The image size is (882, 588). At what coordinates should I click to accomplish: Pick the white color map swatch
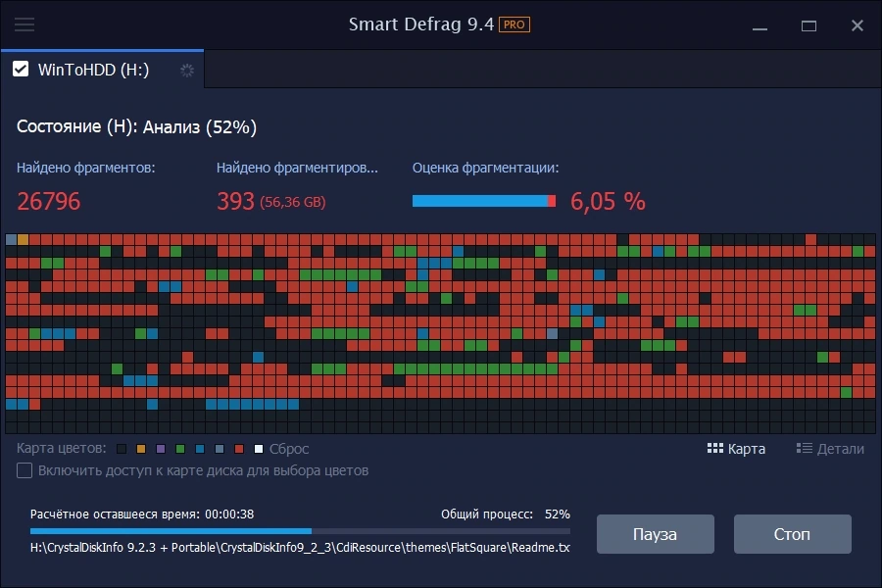tap(259, 449)
